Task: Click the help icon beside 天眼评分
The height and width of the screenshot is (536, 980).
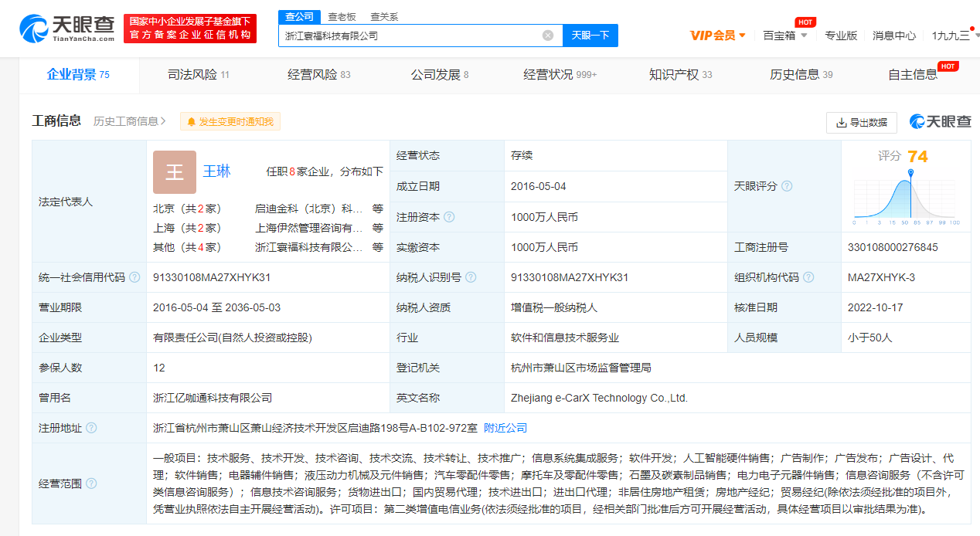Action: click(787, 186)
